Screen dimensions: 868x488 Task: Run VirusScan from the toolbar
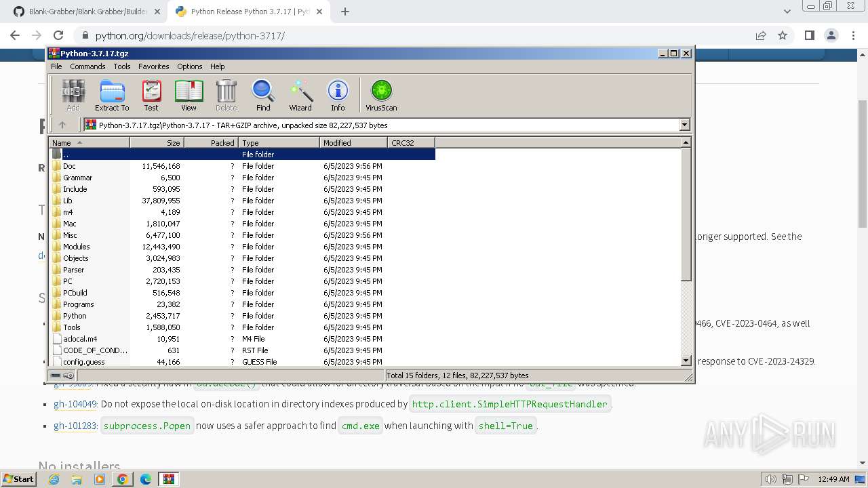[x=381, y=95]
